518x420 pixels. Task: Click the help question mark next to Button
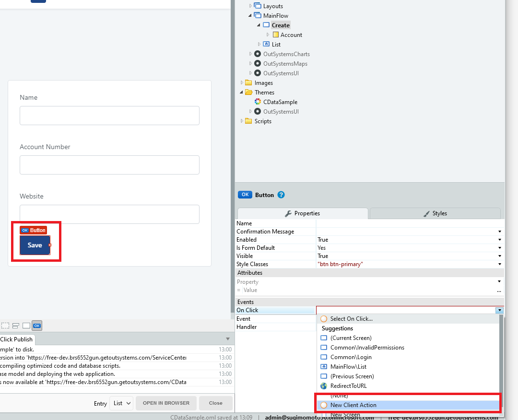[x=281, y=195]
